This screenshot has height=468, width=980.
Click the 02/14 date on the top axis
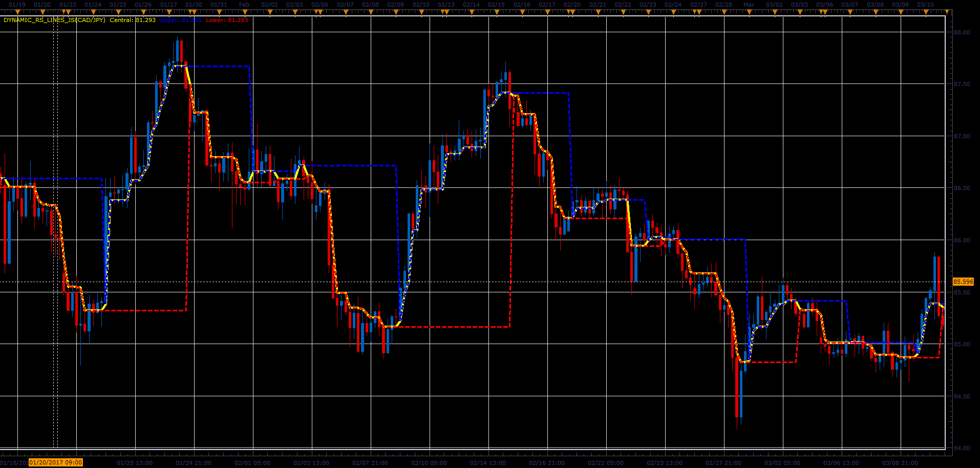[x=471, y=5]
